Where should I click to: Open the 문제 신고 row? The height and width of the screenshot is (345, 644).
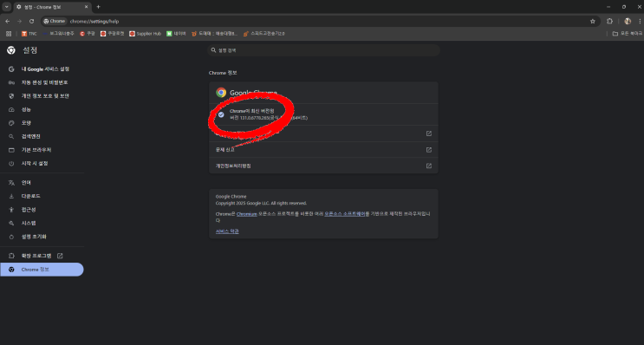coord(323,150)
